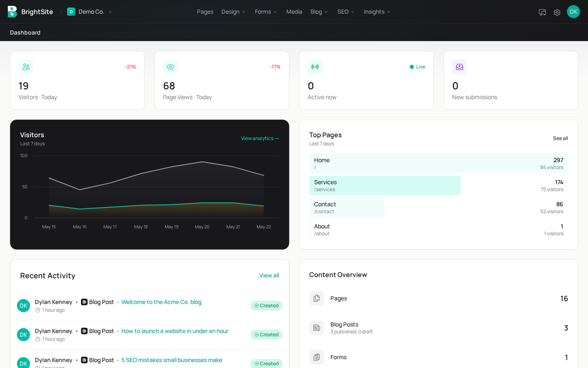Viewport: 588px width, 368px height.
Task: Click the May 20 chart axis label
Action: pos(202,227)
